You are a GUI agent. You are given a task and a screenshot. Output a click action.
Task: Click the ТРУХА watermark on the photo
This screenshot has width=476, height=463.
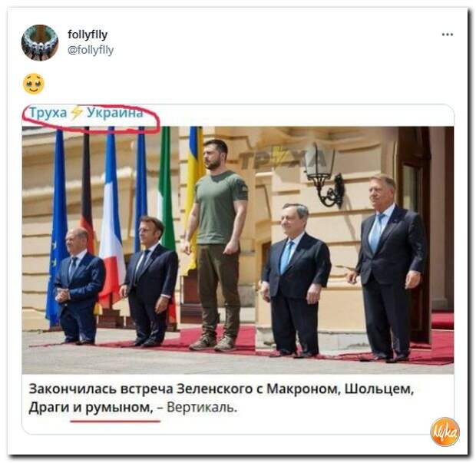[282, 159]
